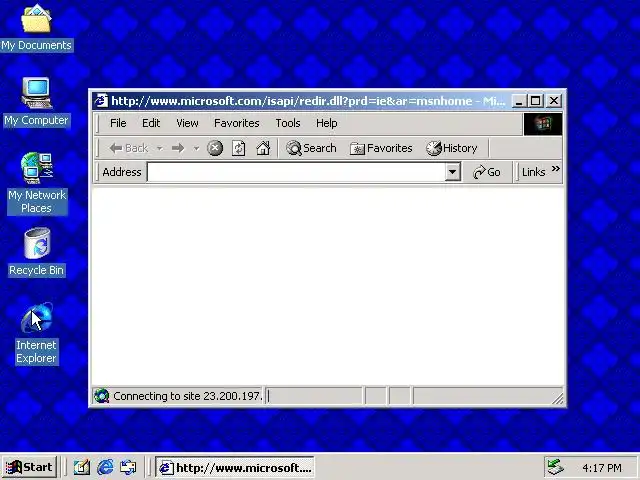The width and height of the screenshot is (640, 480).
Task: Click the Windows logo throbber icon
Action: [x=543, y=124]
